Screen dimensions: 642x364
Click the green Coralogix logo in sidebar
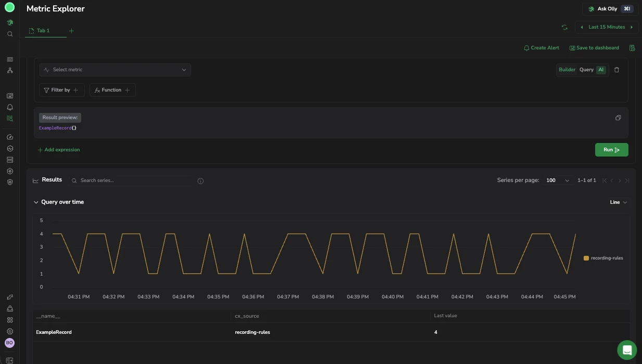click(9, 7)
